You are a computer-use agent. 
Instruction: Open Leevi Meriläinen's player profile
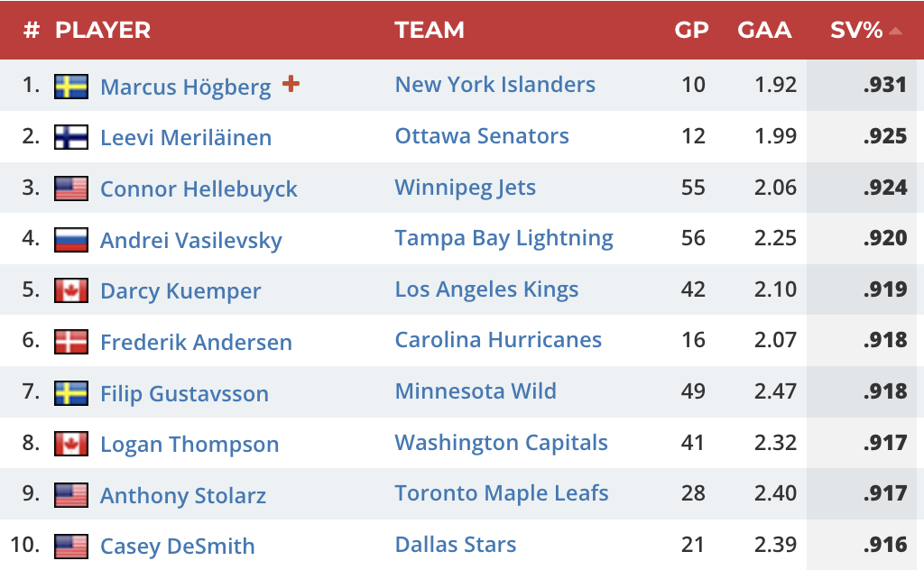(186, 138)
